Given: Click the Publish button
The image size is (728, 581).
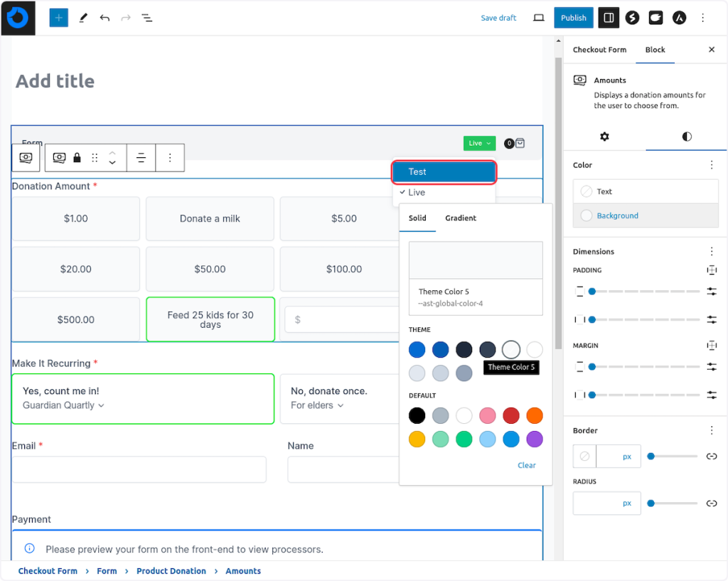Looking at the screenshot, I should tap(573, 18).
